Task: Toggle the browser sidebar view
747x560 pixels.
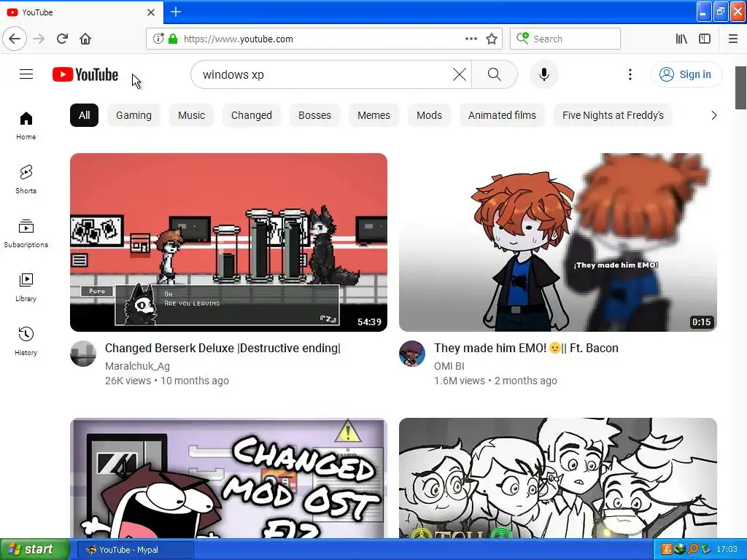Action: (x=705, y=39)
